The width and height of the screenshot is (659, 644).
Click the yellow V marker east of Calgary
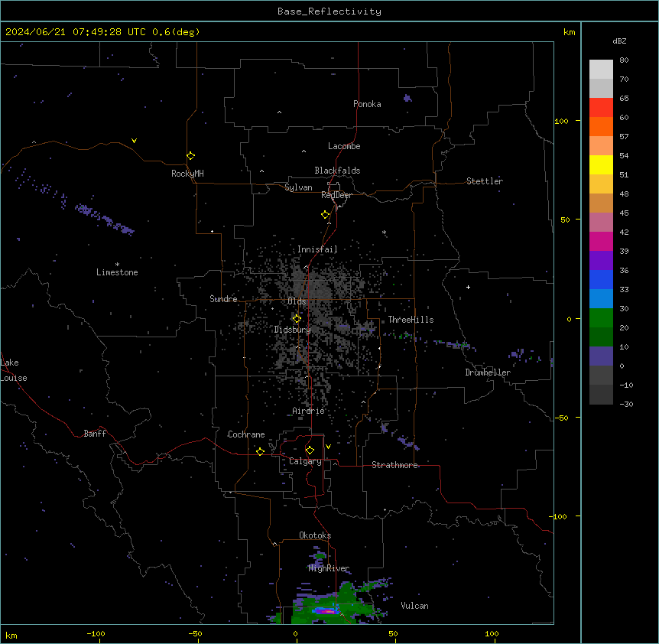[x=328, y=447]
